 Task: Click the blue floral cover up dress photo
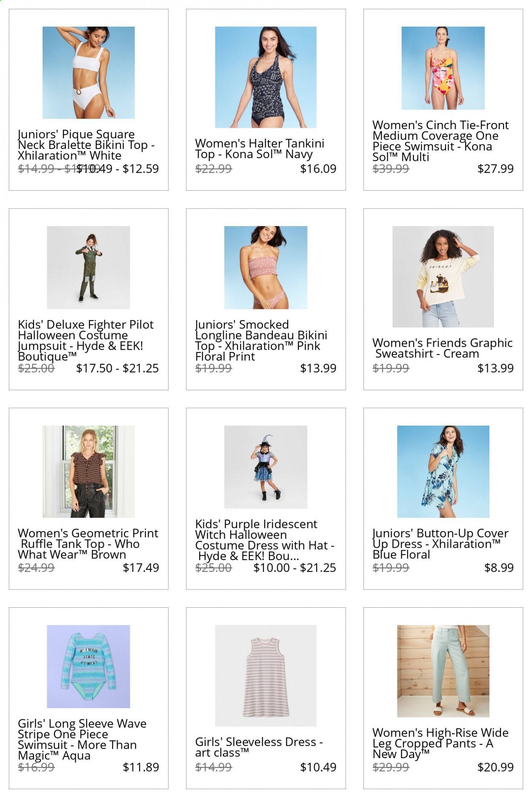pyautogui.click(x=443, y=472)
